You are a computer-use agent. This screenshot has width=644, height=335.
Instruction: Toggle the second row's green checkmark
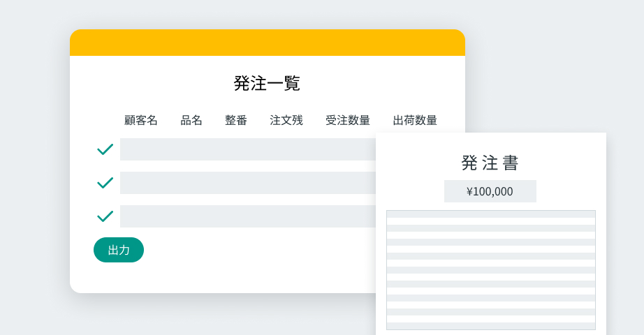click(105, 183)
